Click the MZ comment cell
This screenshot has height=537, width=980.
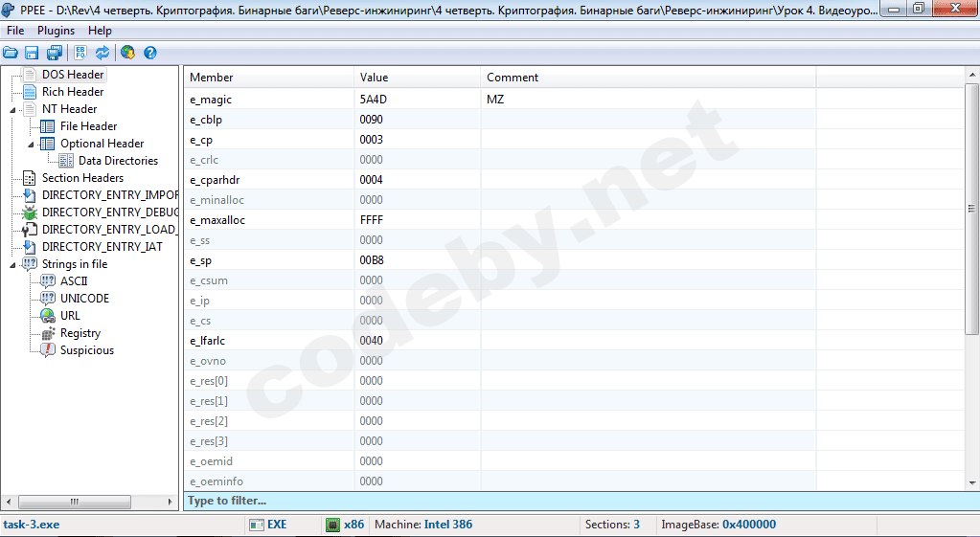pos(649,100)
